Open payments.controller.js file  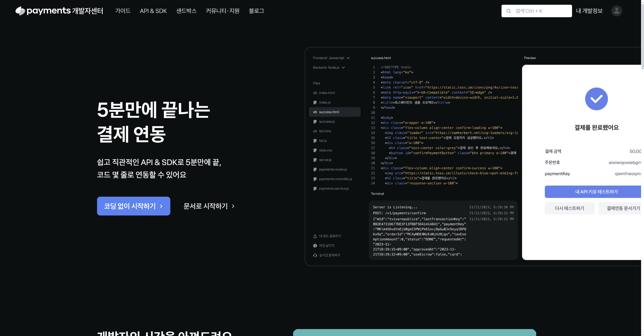(335, 179)
